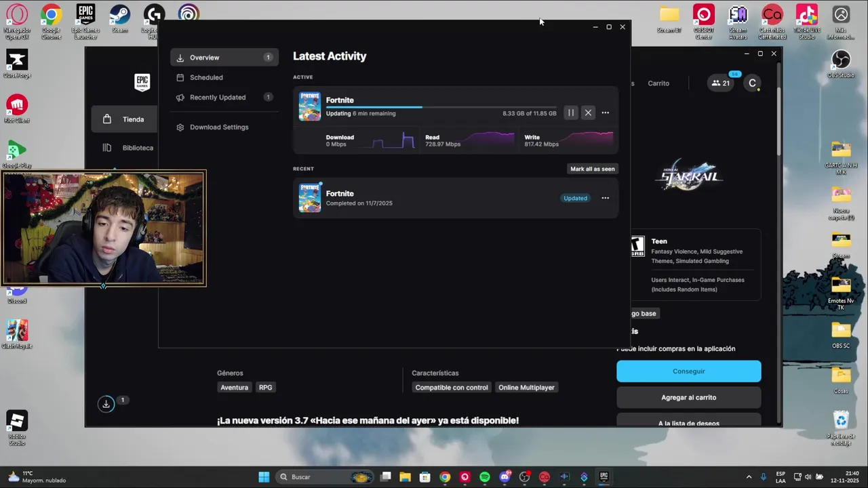The width and height of the screenshot is (868, 488).
Task: Open Biblioteca in the Epic launcher sidebar
Action: [x=128, y=148]
